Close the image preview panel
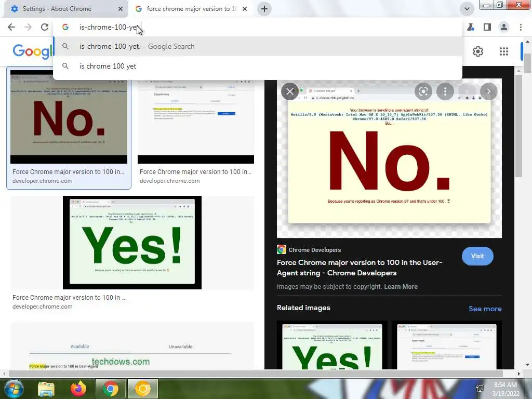 click(290, 91)
